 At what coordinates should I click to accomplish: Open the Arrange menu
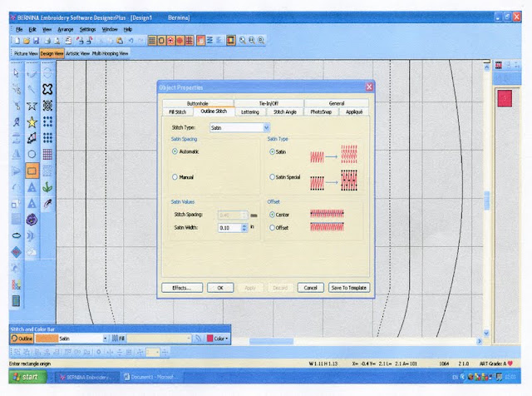65,30
